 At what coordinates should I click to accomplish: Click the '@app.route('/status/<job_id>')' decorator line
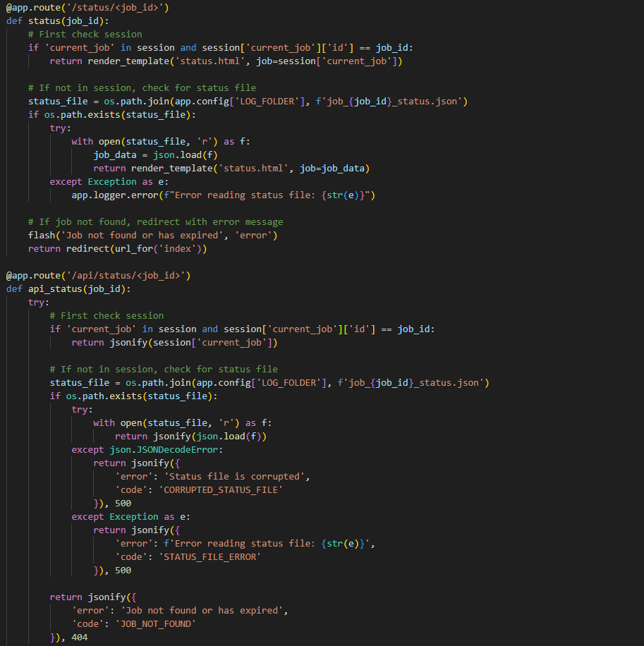[87, 8]
